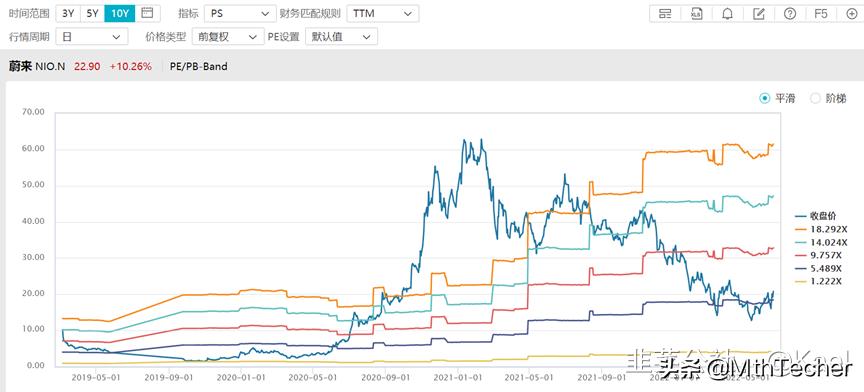Select the 3Y time range
Viewport: 864px width, 392px height.
[x=68, y=13]
